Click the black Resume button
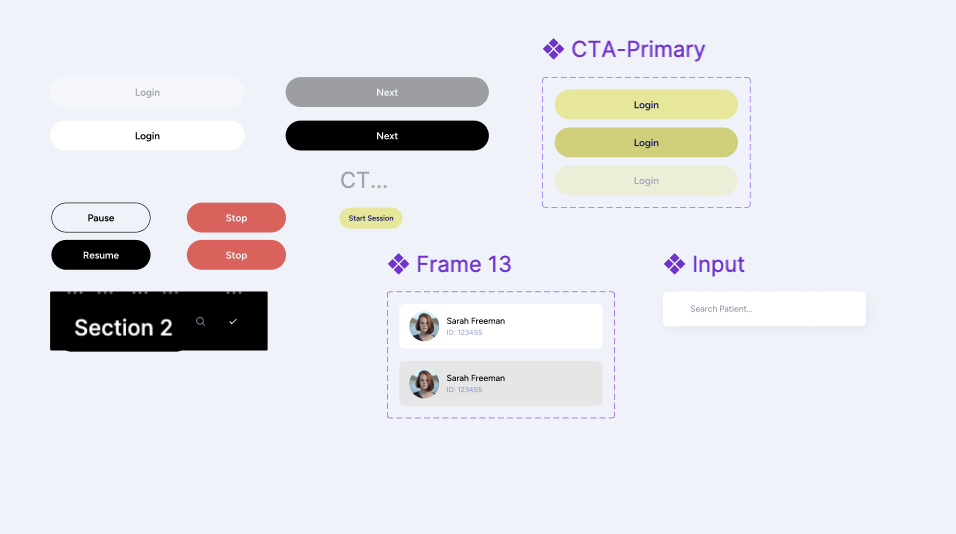The width and height of the screenshot is (956, 534). pos(101,255)
